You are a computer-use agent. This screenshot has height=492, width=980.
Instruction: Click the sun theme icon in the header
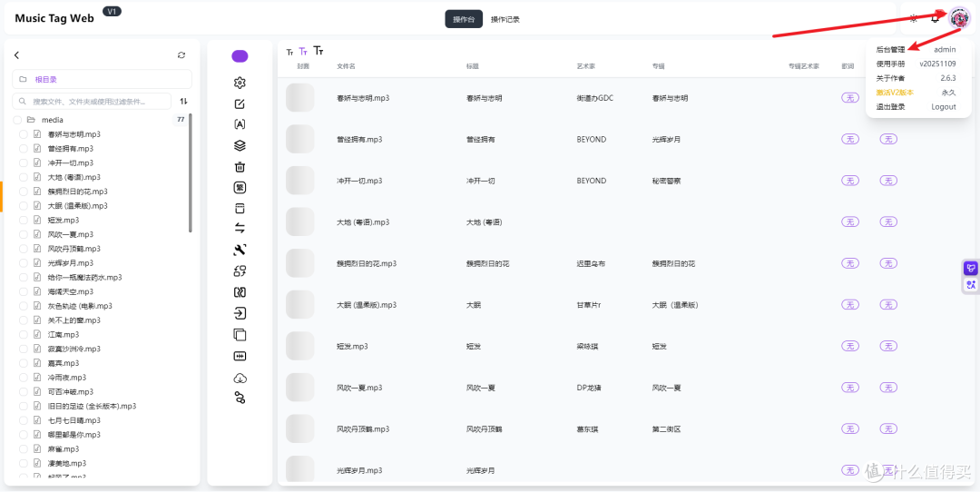point(914,19)
